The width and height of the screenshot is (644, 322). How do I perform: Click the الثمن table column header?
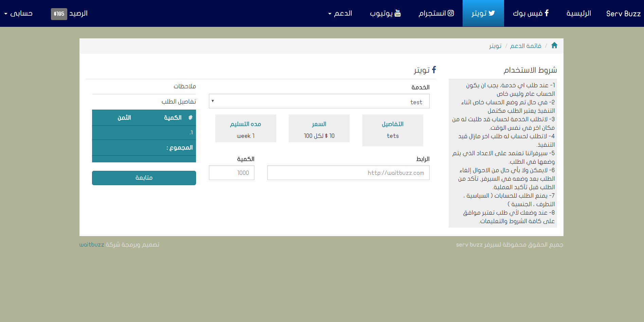[x=124, y=118]
